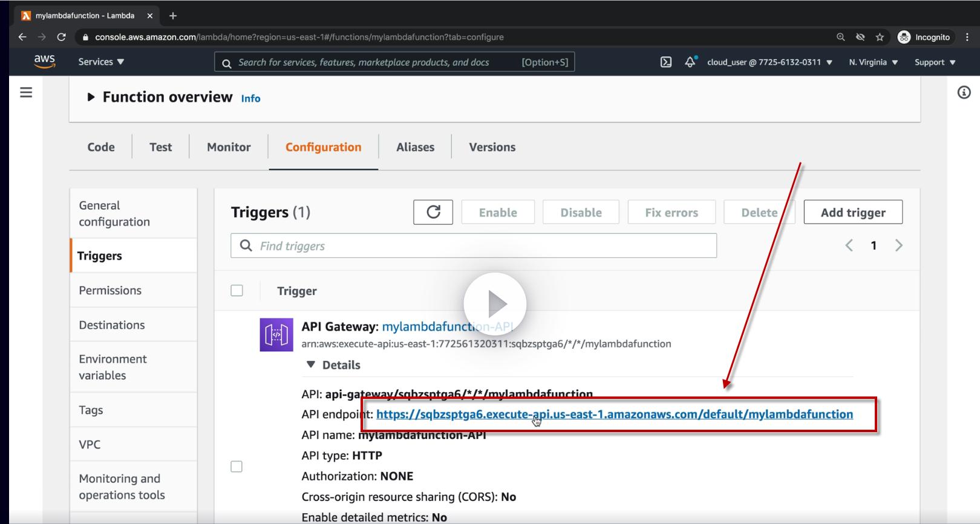Click the browser address bar URL
The height and width of the screenshot is (524, 980).
pyautogui.click(x=299, y=37)
